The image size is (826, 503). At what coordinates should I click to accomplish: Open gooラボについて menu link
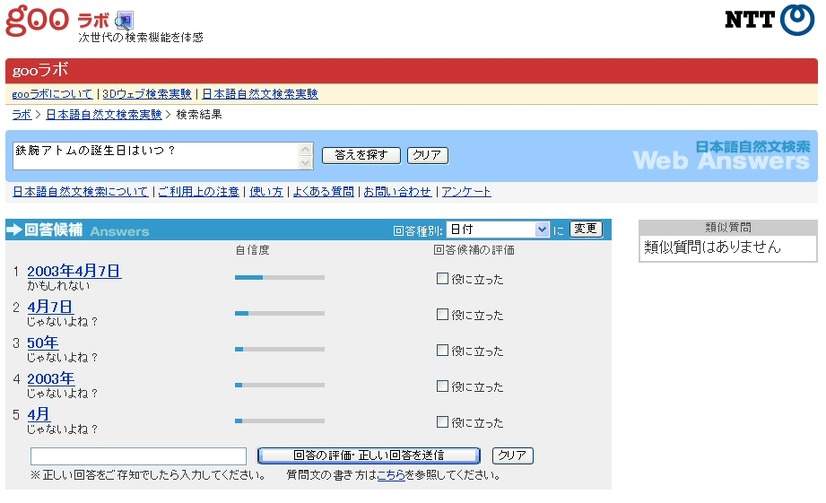52,94
